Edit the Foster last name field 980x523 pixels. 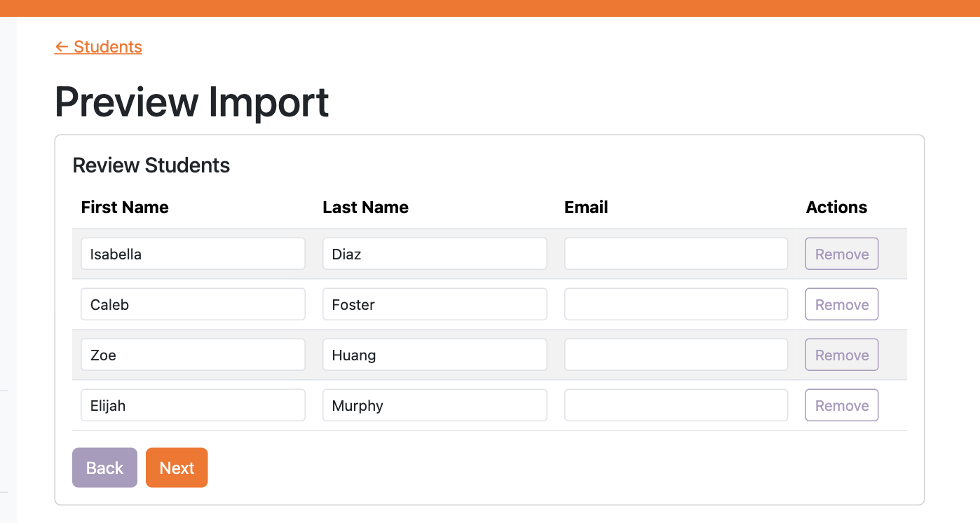click(435, 304)
